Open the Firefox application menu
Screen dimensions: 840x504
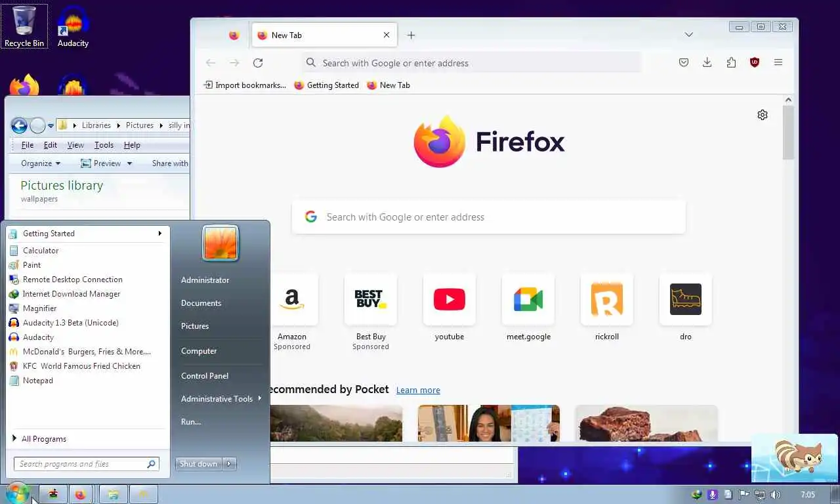pos(778,62)
